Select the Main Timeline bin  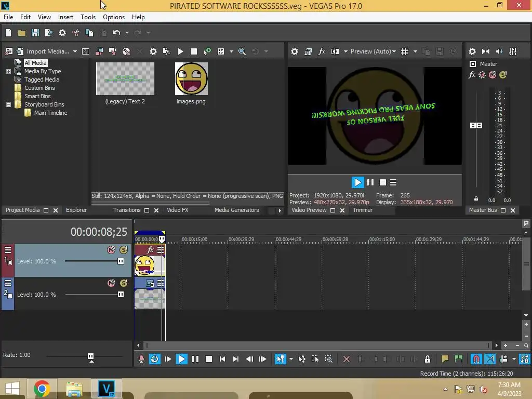[x=50, y=113]
